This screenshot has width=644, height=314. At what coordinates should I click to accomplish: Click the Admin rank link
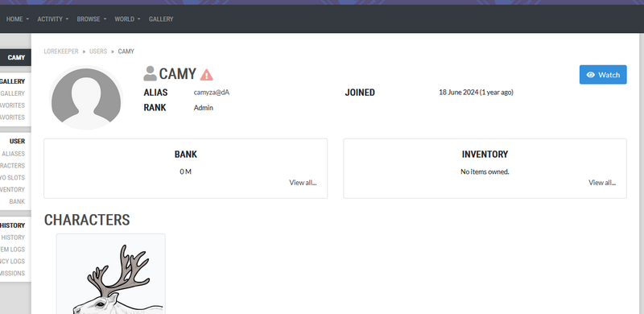pyautogui.click(x=204, y=108)
